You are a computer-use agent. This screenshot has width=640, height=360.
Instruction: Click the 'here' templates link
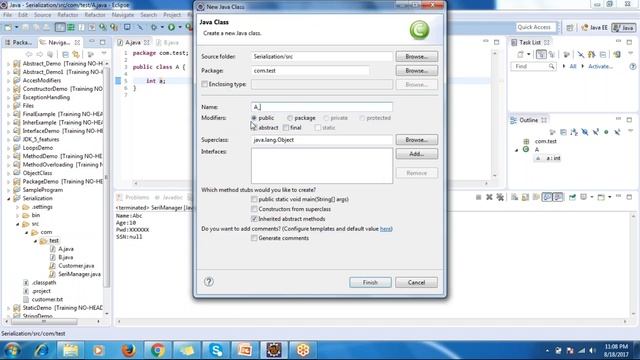385,229
